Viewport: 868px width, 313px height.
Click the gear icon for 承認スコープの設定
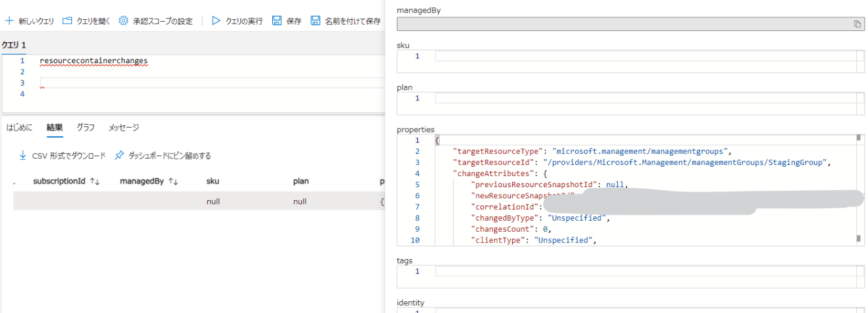[123, 21]
